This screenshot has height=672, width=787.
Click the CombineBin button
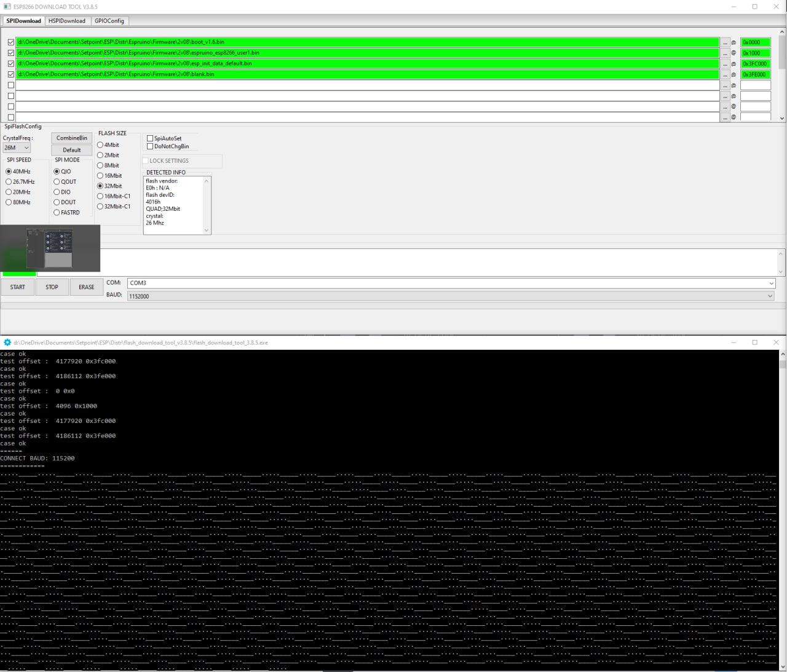tap(72, 138)
